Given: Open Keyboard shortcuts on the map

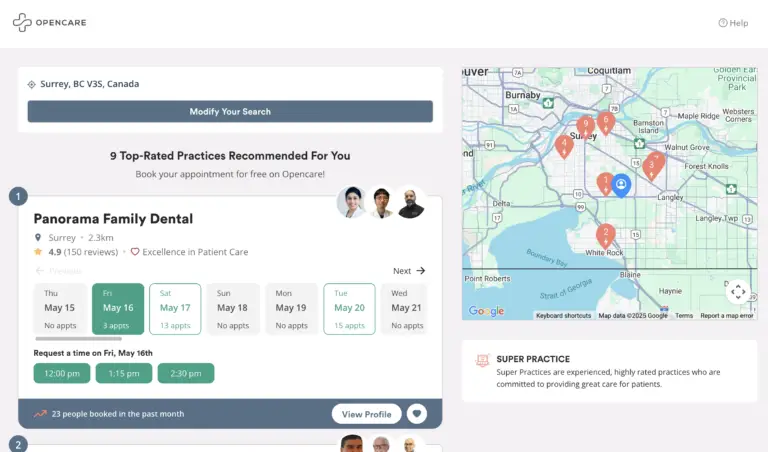Looking at the screenshot, I should coord(563,316).
